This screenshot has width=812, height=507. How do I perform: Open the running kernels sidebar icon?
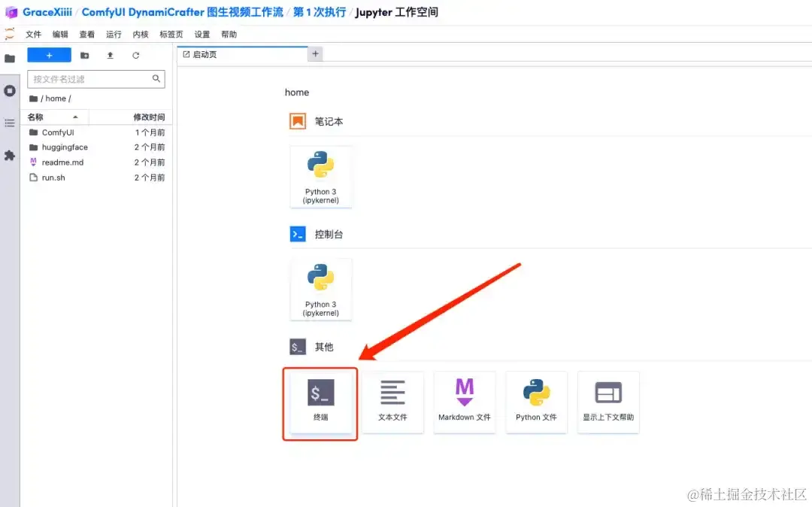coord(9,91)
